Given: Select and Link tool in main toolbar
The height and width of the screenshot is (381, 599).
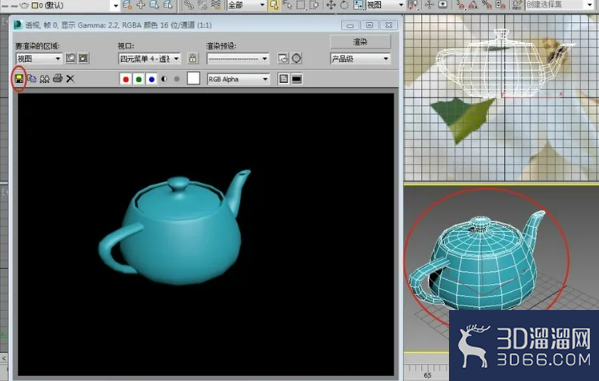Looking at the screenshot, I should click(x=189, y=5).
